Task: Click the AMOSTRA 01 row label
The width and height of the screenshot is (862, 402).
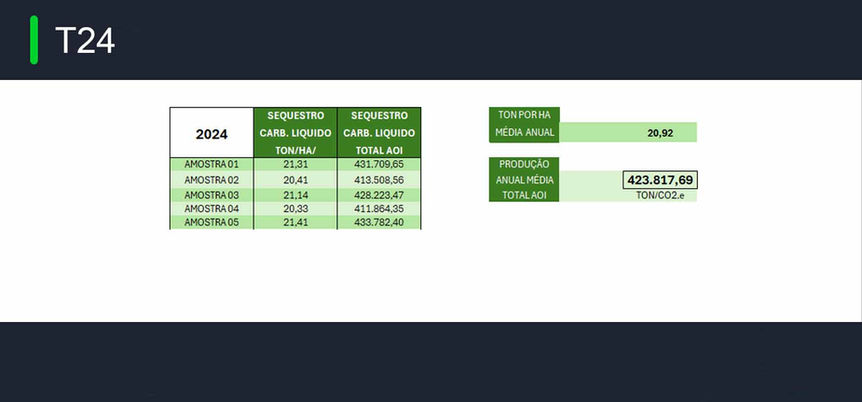Action: click(211, 164)
